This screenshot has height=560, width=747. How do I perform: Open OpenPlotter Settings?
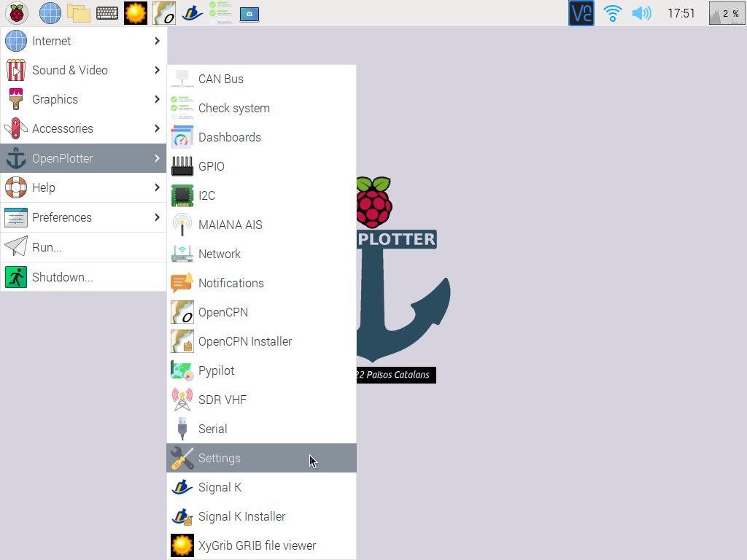pyautogui.click(x=219, y=458)
